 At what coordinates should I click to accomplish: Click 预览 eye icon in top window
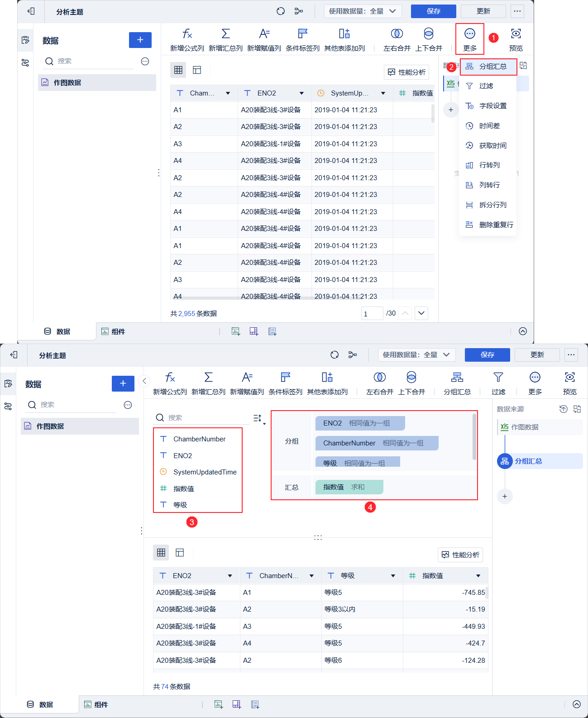(x=516, y=34)
